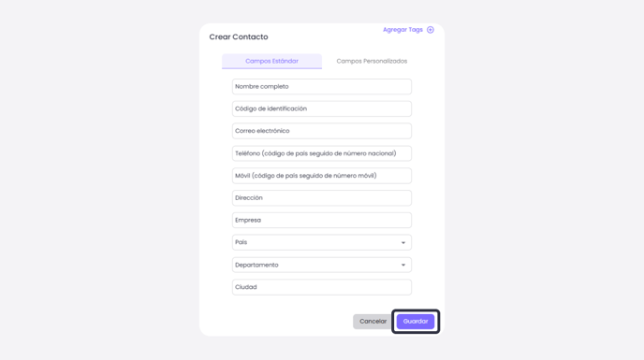The height and width of the screenshot is (360, 644).
Task: Dismiss the form with Cancelar
Action: click(x=373, y=322)
